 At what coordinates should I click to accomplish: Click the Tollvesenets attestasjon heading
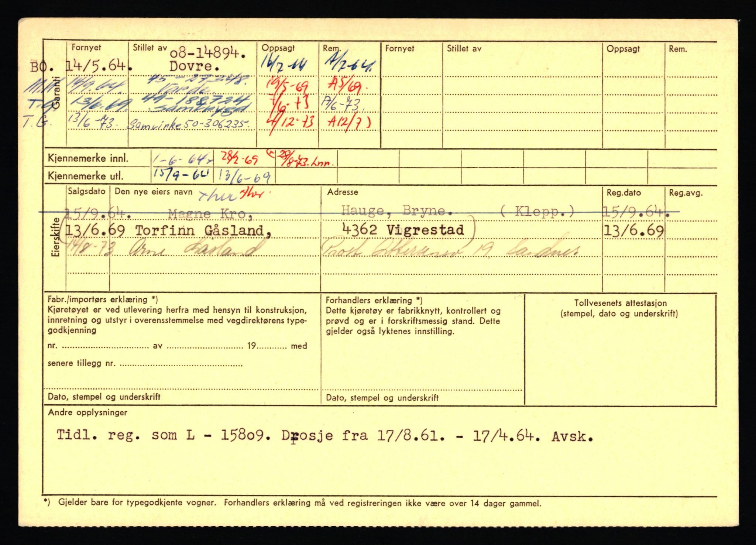click(621, 303)
